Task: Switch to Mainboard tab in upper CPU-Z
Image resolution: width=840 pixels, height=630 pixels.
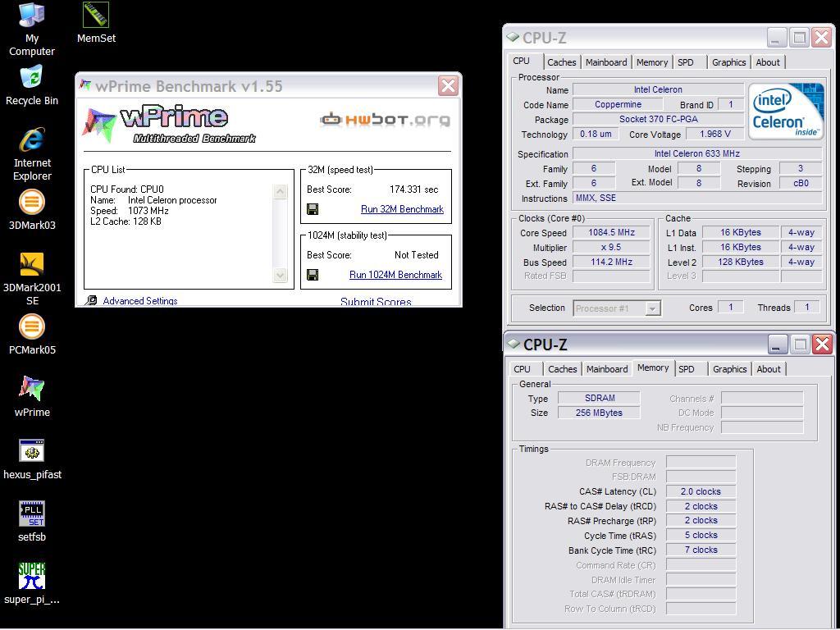Action: pos(606,62)
